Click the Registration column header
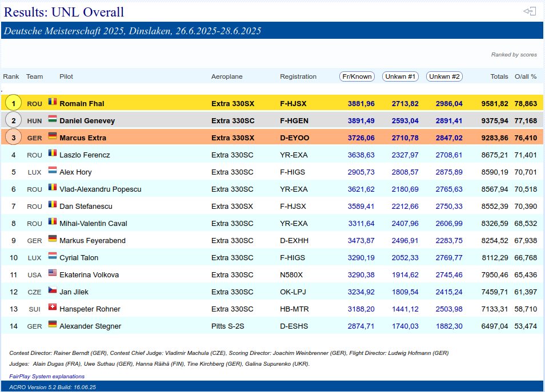 (x=298, y=76)
